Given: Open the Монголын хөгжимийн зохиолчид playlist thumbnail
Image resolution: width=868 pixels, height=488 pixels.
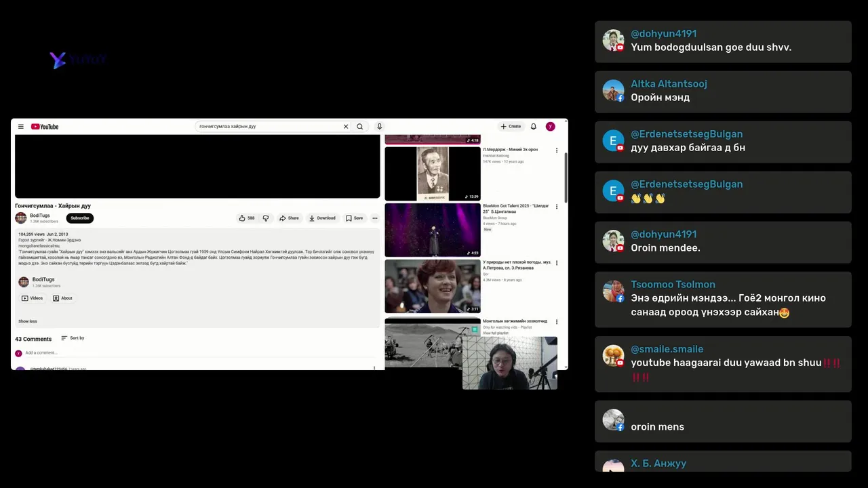Looking at the screenshot, I should [x=423, y=342].
